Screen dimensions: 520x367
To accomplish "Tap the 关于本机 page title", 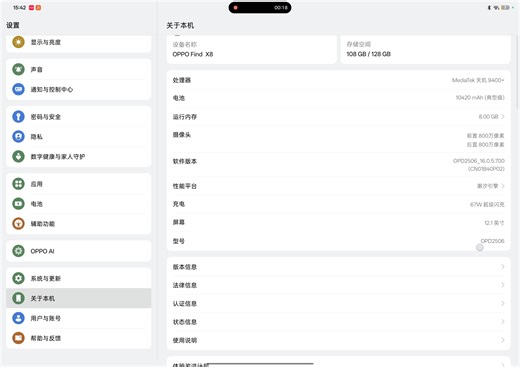I will point(180,25).
